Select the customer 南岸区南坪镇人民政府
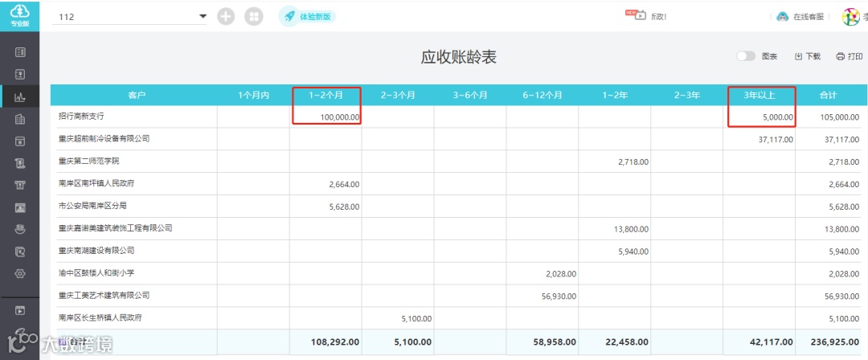 click(x=96, y=183)
